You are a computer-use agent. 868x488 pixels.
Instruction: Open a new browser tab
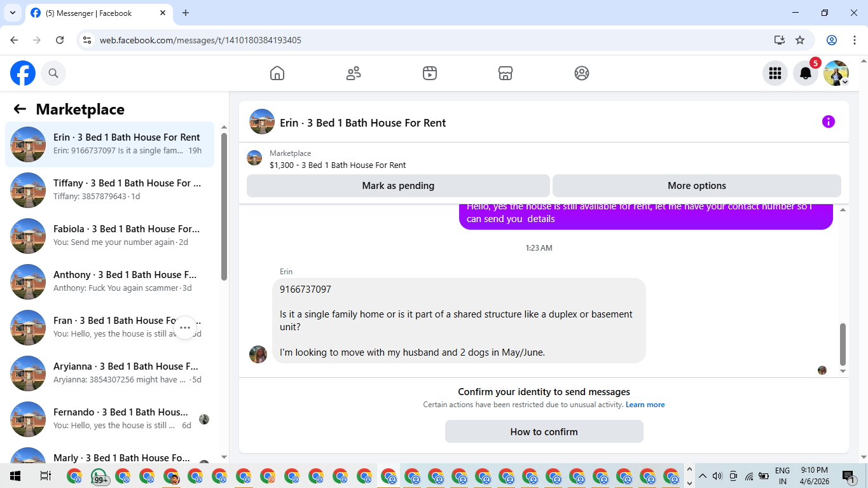click(186, 13)
